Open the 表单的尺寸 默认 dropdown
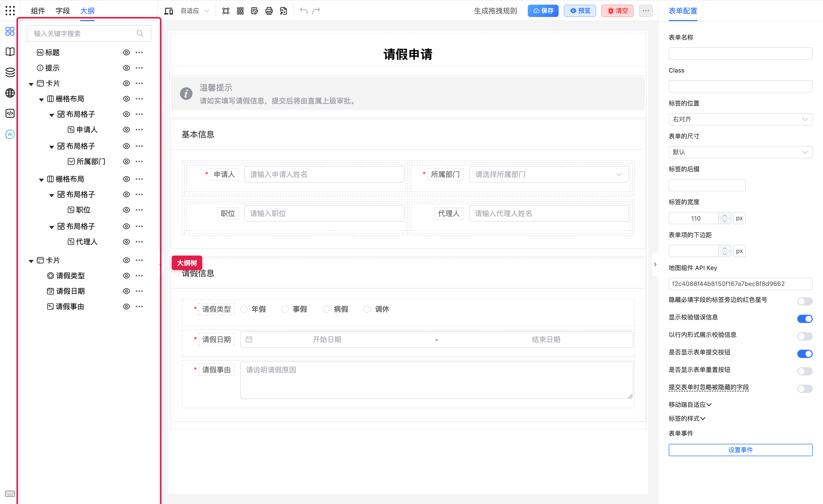823x504 pixels. pos(740,152)
